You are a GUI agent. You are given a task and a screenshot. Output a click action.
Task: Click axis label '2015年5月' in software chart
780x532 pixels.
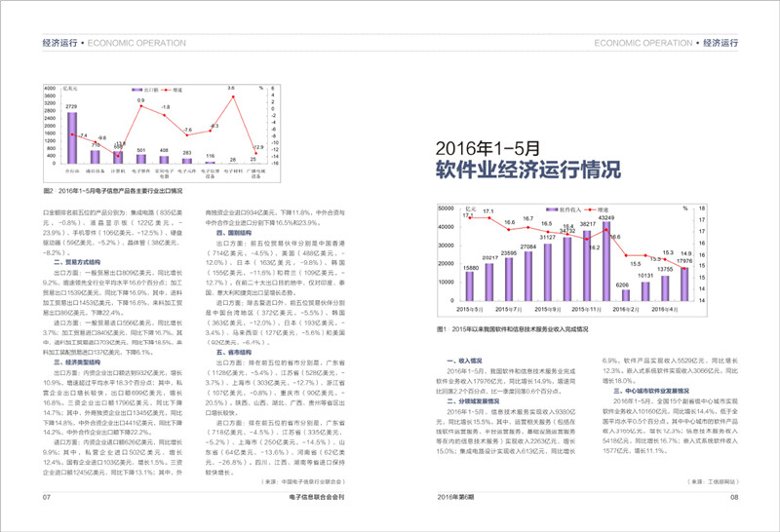coord(471,309)
